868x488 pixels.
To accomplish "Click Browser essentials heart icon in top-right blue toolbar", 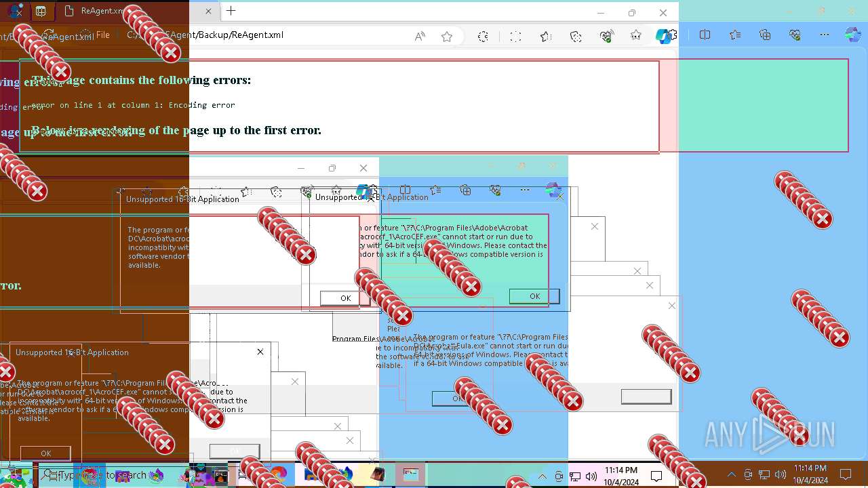I will pyautogui.click(x=795, y=35).
